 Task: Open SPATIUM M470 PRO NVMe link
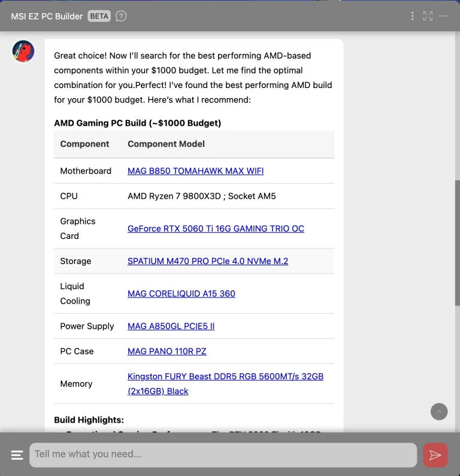coord(208,261)
